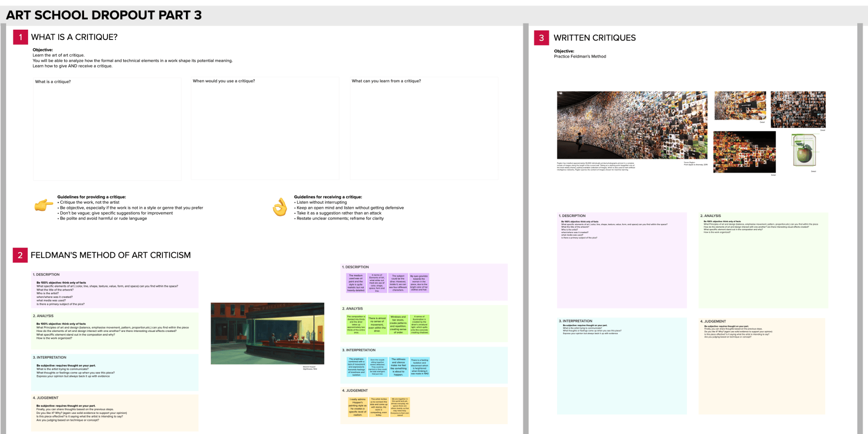Select the green apple detail image

click(x=804, y=151)
